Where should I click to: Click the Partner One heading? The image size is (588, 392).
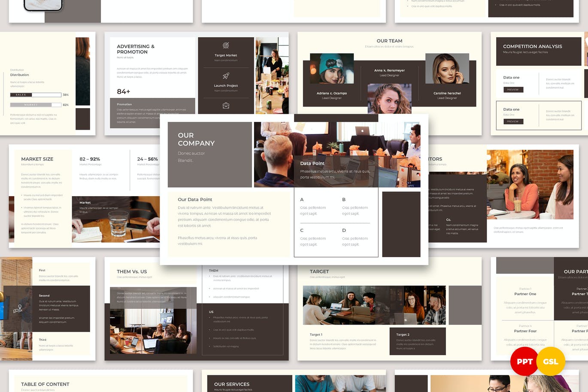point(525,294)
